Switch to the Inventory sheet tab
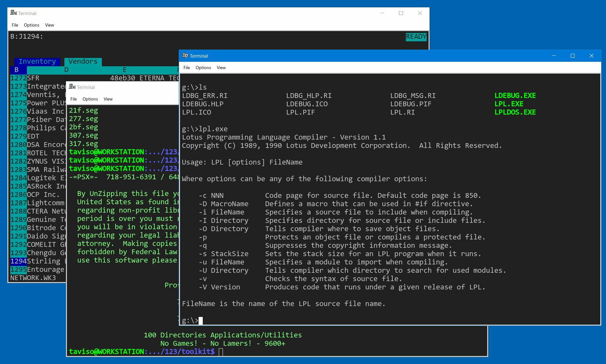This screenshot has height=364, width=606. click(37, 61)
